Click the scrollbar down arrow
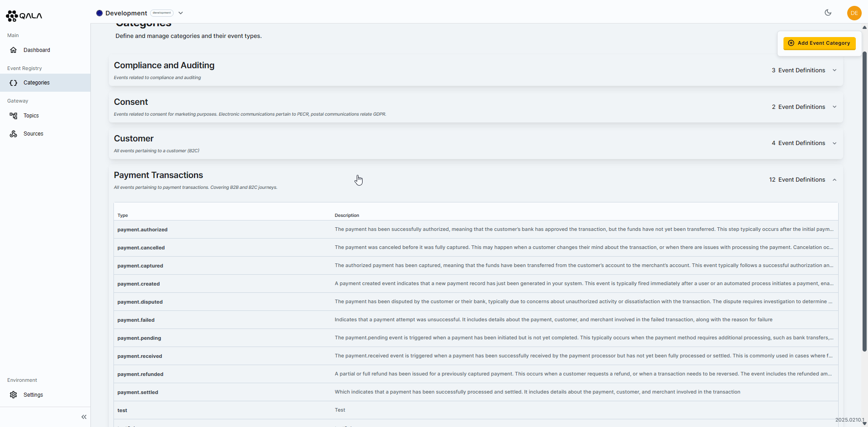The width and height of the screenshot is (868, 427). point(864,423)
